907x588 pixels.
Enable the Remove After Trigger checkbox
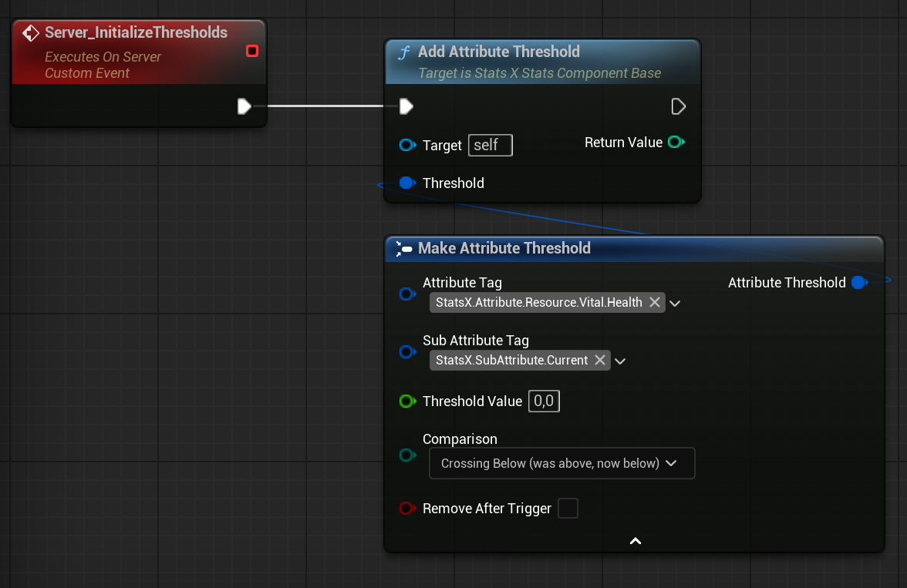click(568, 508)
